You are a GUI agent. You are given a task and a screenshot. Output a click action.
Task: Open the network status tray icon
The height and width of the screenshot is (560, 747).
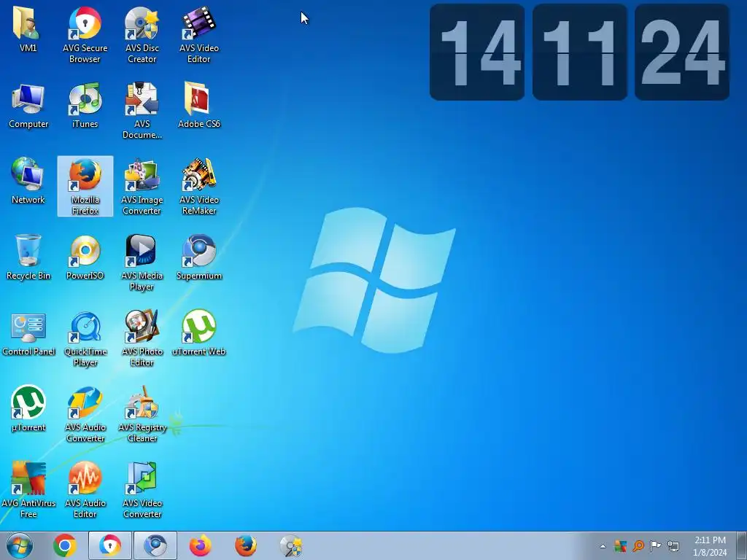673,545
